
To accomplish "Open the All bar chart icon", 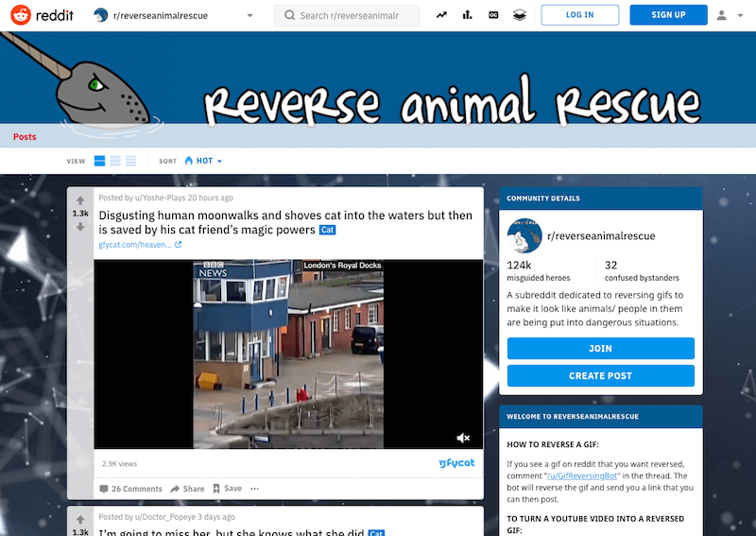I will [467, 15].
